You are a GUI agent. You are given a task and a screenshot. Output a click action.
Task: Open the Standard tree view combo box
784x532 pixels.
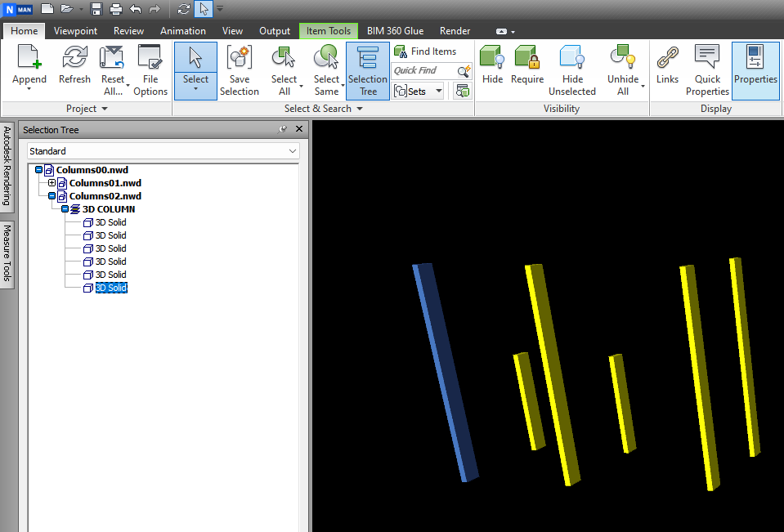click(x=164, y=151)
